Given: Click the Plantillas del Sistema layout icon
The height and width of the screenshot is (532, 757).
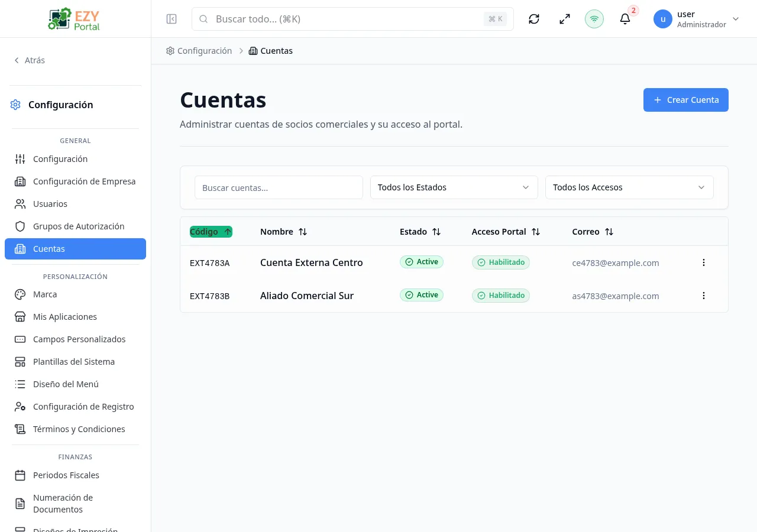Looking at the screenshot, I should pyautogui.click(x=20, y=362).
